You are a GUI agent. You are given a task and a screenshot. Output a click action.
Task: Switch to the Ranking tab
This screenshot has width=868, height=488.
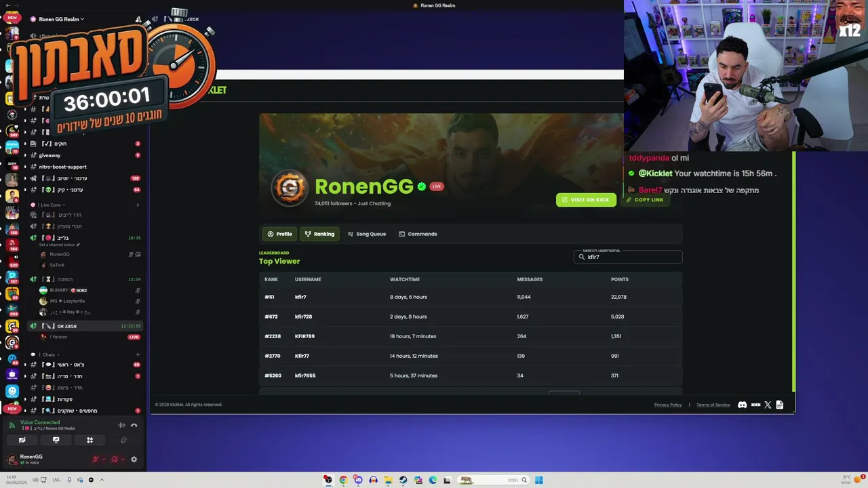pos(319,234)
